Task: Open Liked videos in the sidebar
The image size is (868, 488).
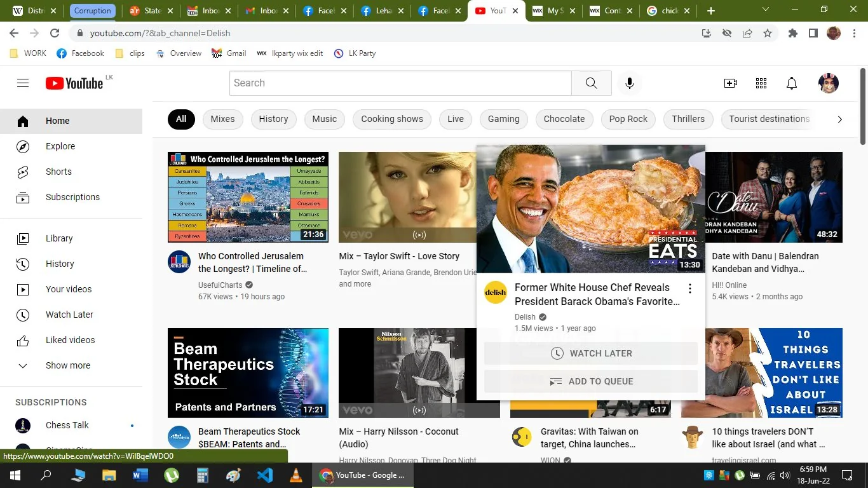Action: [x=71, y=340]
